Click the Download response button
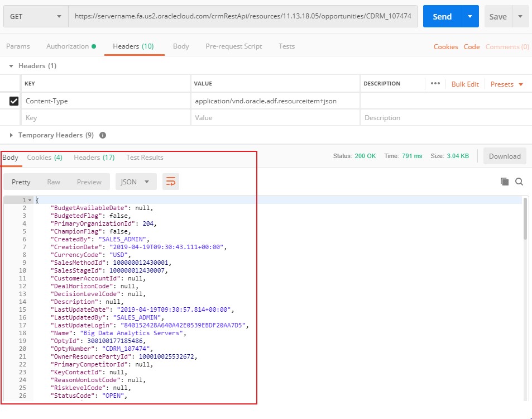532x419 pixels. 505,156
